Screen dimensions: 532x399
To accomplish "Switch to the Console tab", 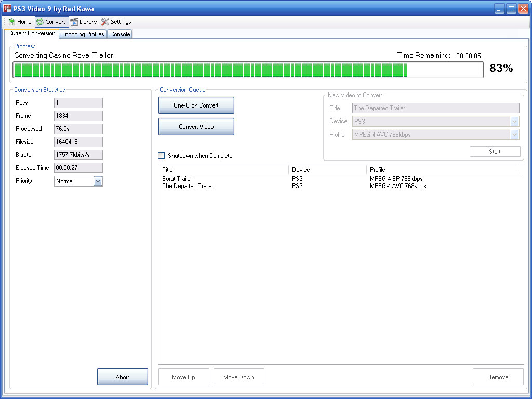I will click(x=120, y=34).
